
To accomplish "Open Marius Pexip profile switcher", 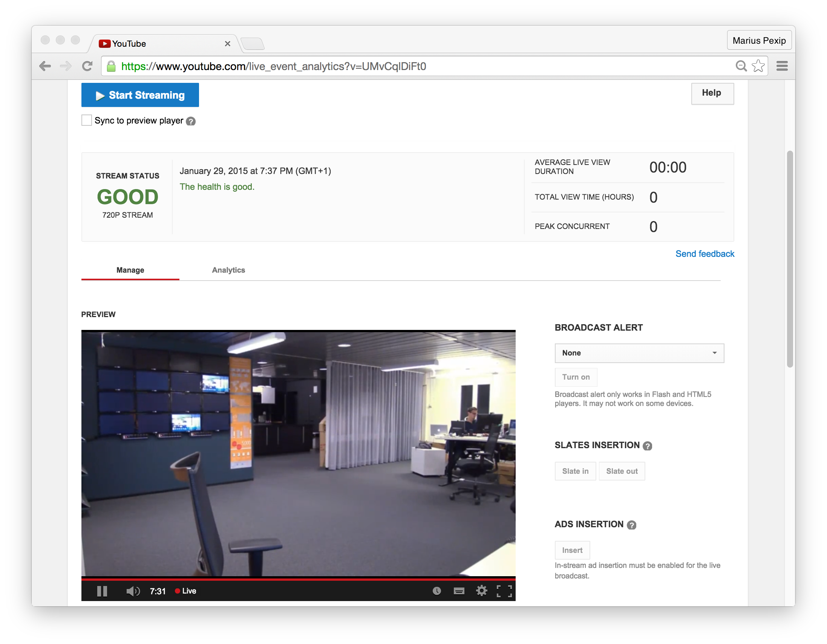I will click(759, 41).
